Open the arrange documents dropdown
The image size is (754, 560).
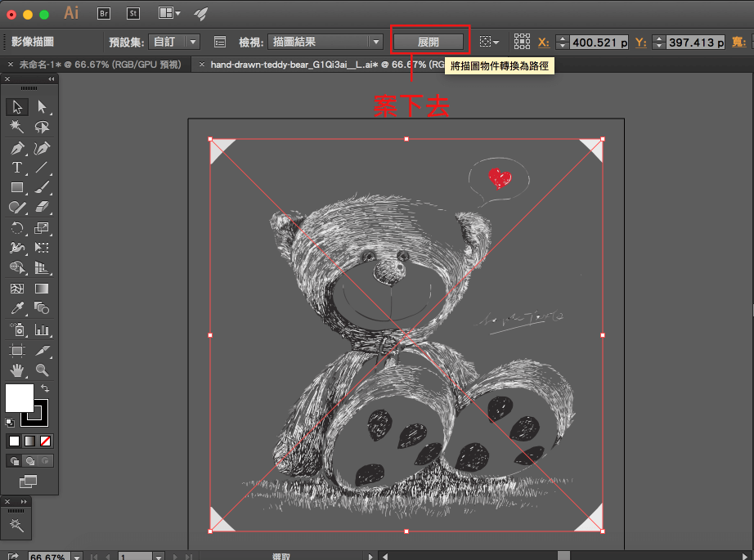170,13
